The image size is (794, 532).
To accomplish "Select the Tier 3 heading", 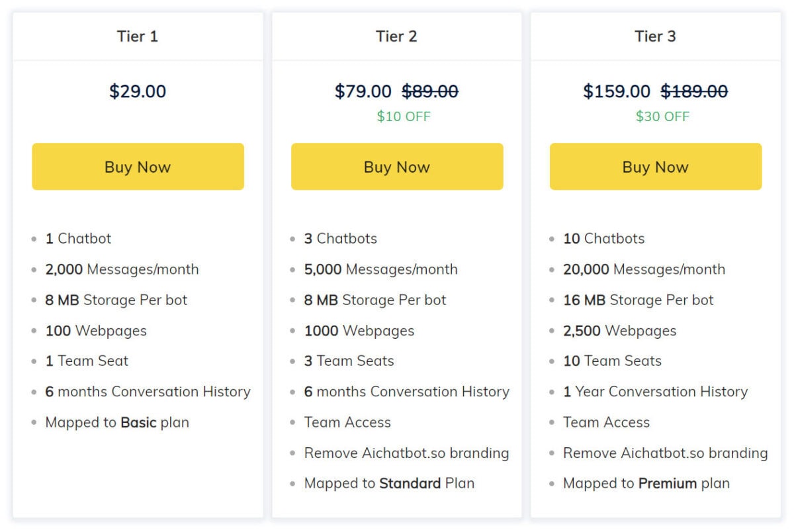I will point(655,36).
